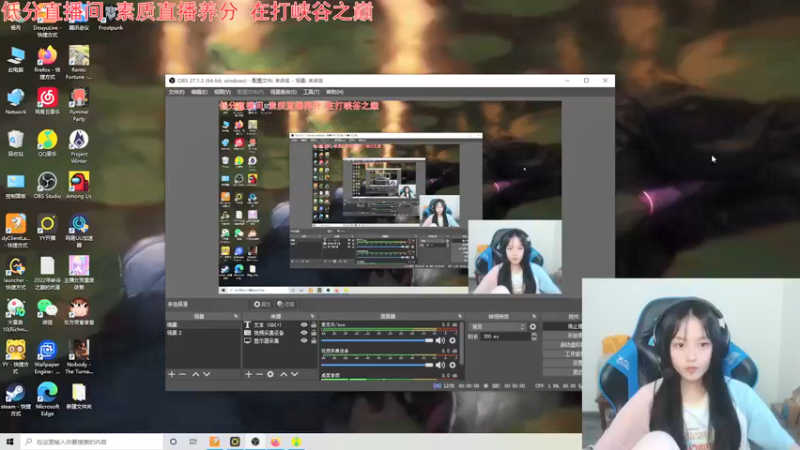
Task: Open the 工具(T) menu in OBS
Action: click(311, 92)
